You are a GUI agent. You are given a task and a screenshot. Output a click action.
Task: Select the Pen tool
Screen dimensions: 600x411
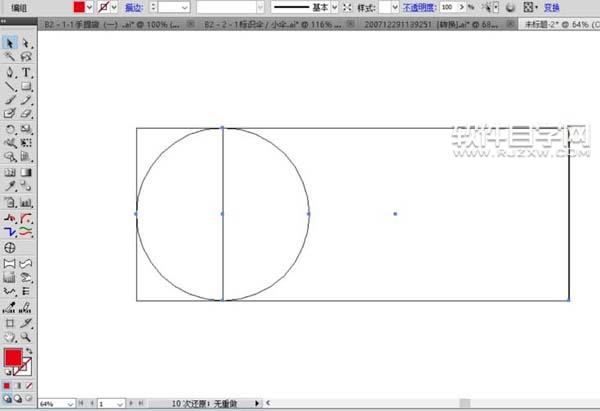[x=10, y=72]
